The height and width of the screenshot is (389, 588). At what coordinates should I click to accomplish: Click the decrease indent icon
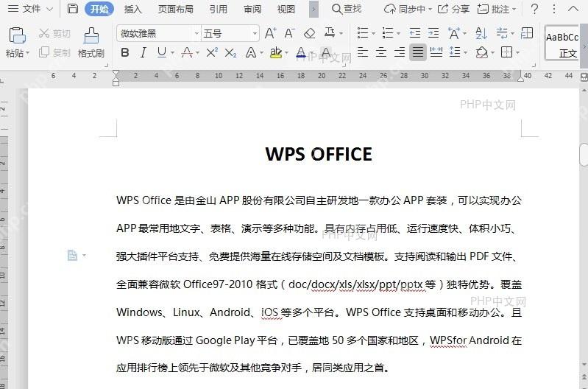tap(415, 33)
